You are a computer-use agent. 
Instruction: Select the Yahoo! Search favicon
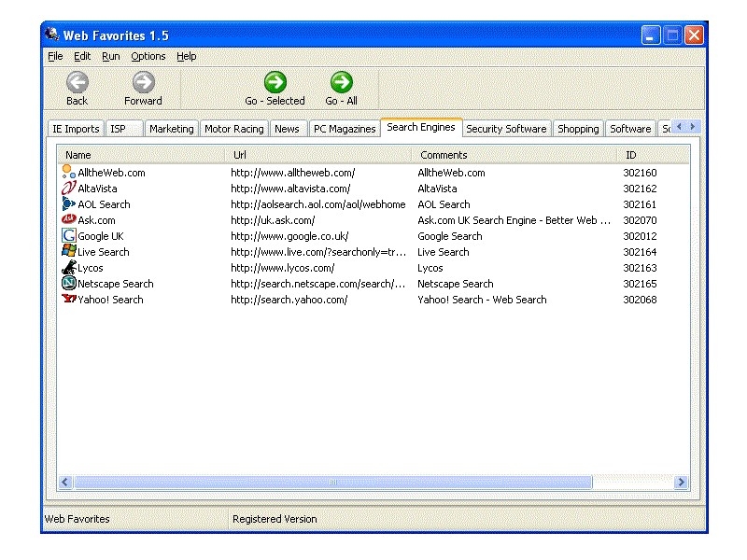(68, 299)
